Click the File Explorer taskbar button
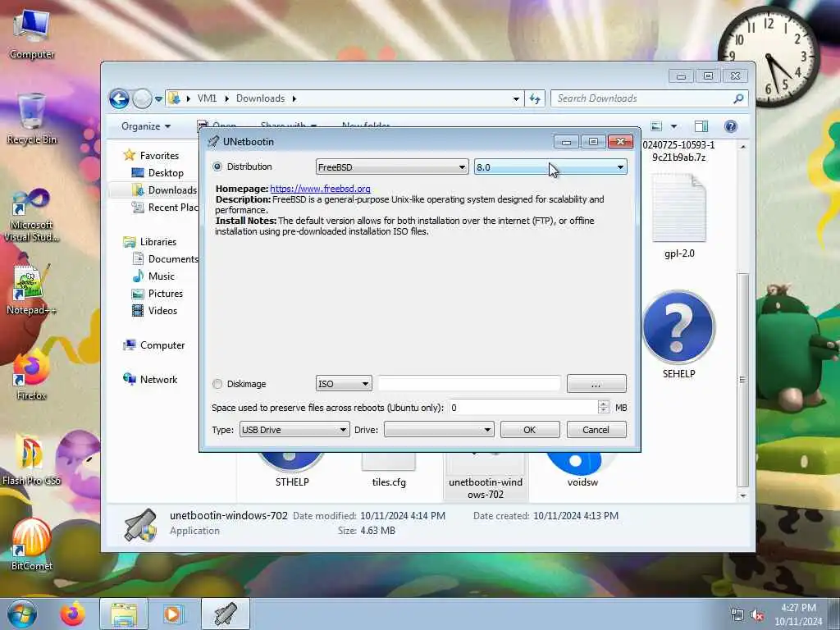Viewport: 840px width, 630px height. (x=124, y=614)
